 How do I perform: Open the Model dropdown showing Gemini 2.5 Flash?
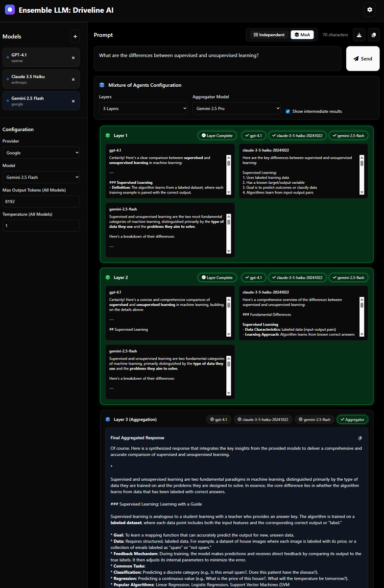pos(41,177)
